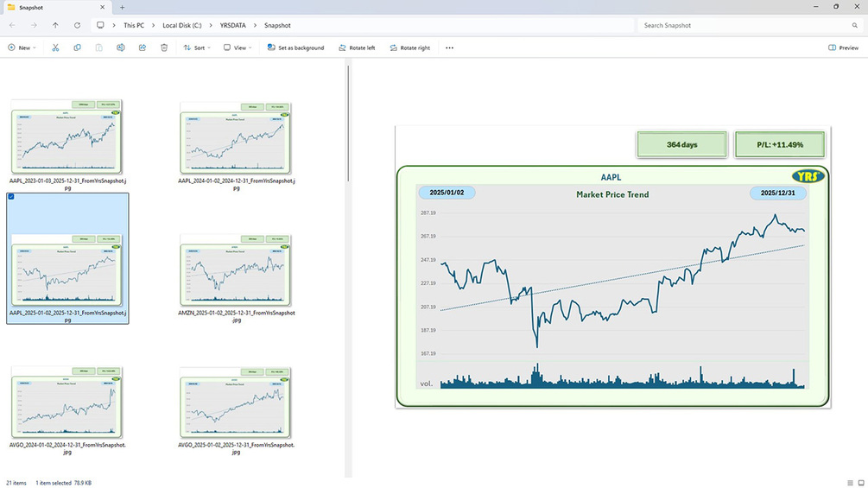This screenshot has width=868, height=488.
Task: Click the Cut scissors icon
Action: point(55,48)
